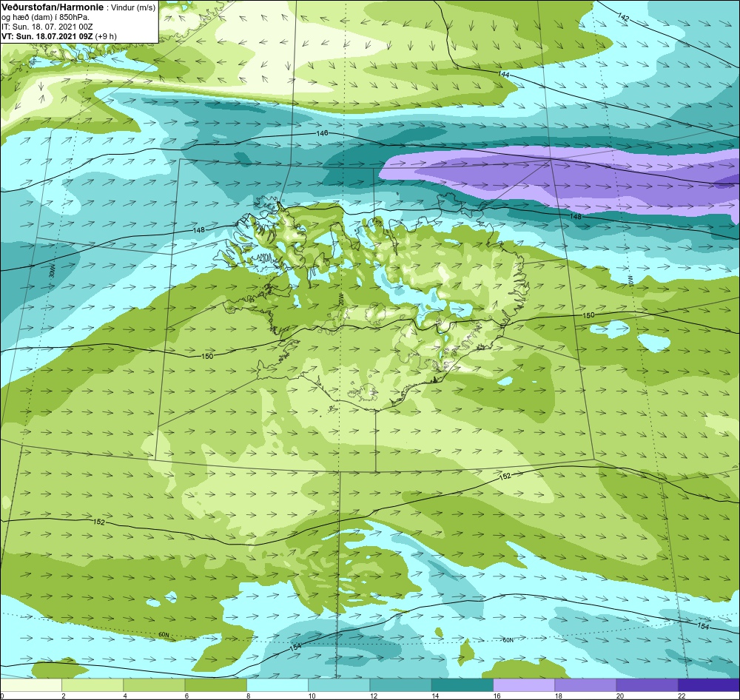Click the '148' contour label west of Iceland
This screenshot has width=740, height=700.
point(199,230)
